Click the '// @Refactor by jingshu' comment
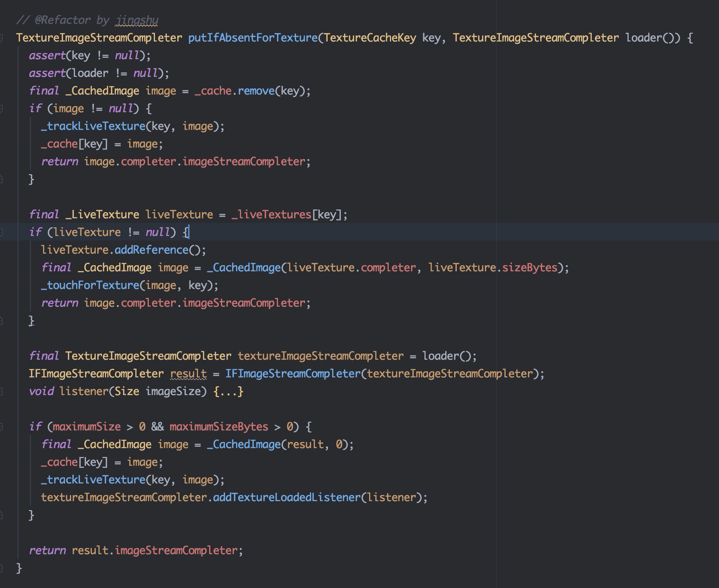 click(x=87, y=20)
